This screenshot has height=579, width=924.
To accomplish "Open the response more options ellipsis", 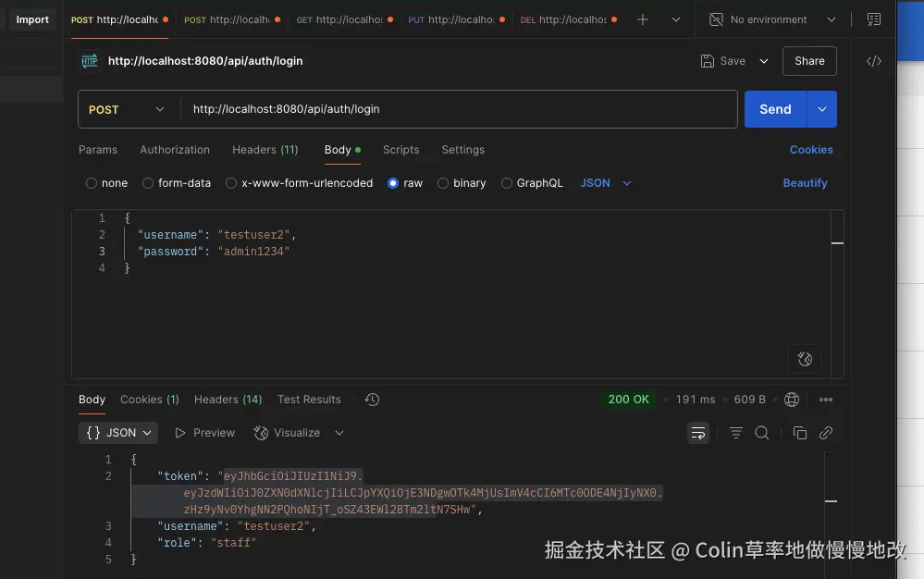I will pos(826,400).
